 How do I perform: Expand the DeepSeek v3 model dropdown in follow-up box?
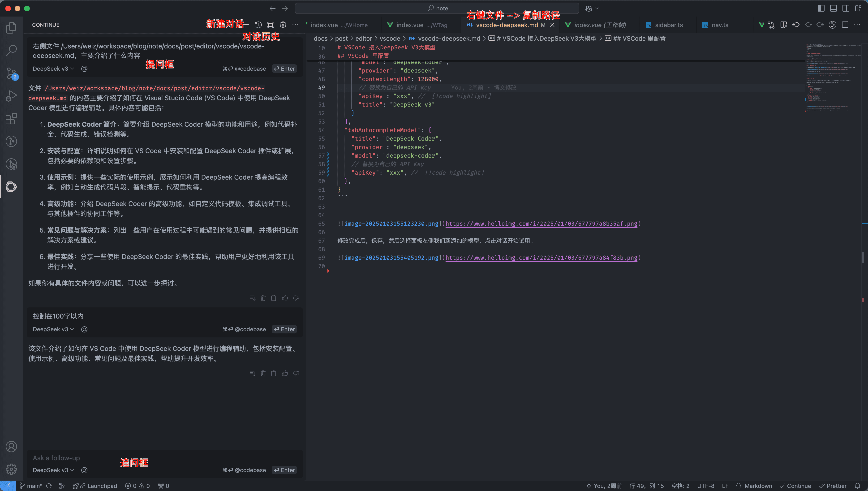click(53, 470)
